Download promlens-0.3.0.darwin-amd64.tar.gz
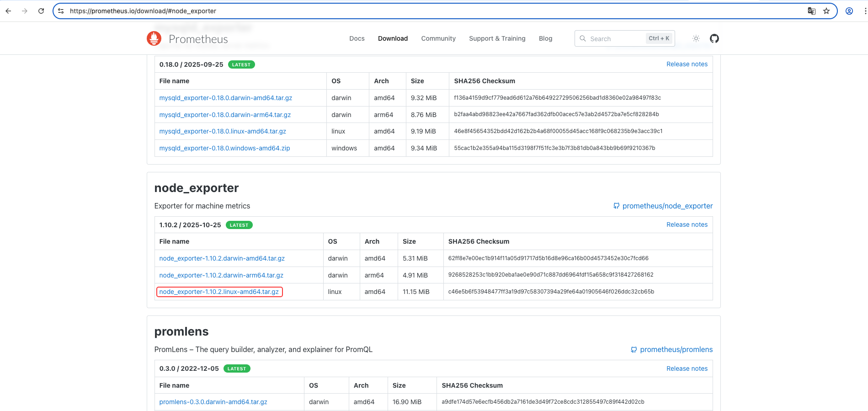Viewport: 868px width, 411px height. click(213, 402)
